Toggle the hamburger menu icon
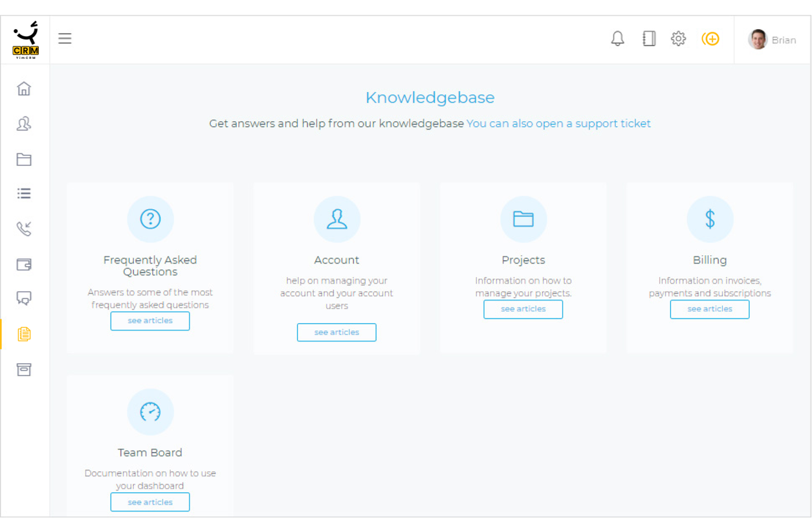Viewport: 812px width, 518px height. coord(65,38)
